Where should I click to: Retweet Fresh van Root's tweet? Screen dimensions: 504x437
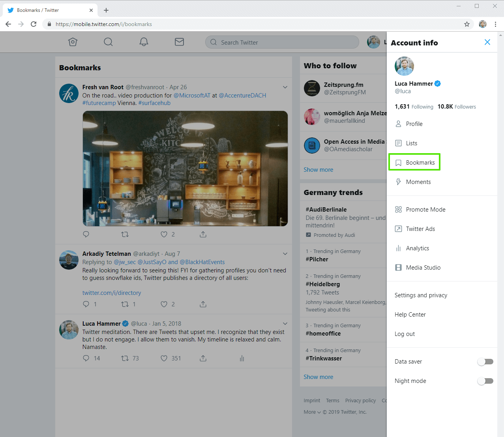(x=125, y=234)
